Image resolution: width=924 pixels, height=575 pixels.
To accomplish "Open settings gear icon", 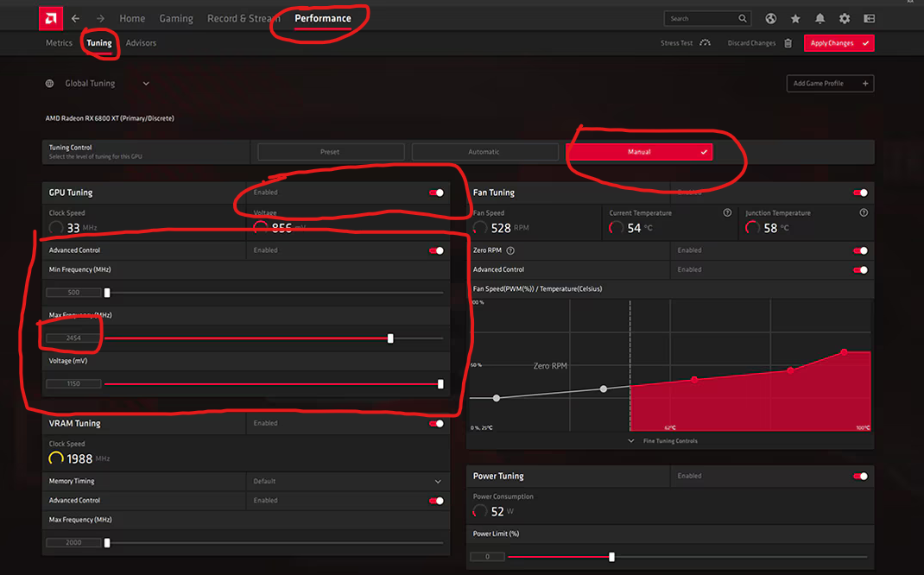I will pyautogui.click(x=845, y=19).
